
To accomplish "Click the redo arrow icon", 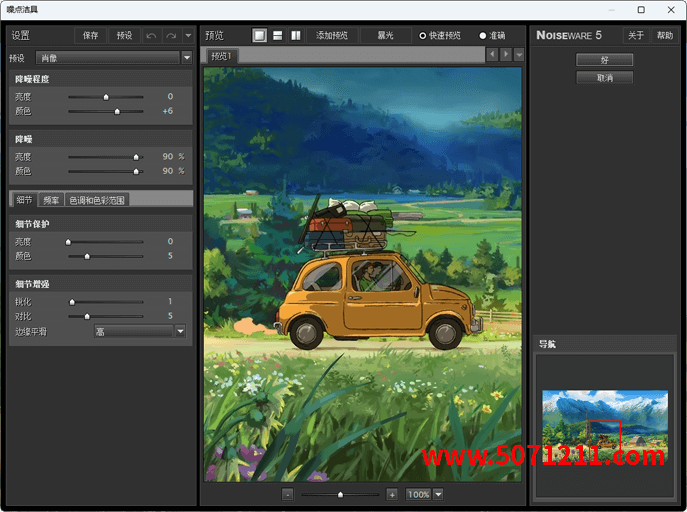I will pyautogui.click(x=170, y=35).
